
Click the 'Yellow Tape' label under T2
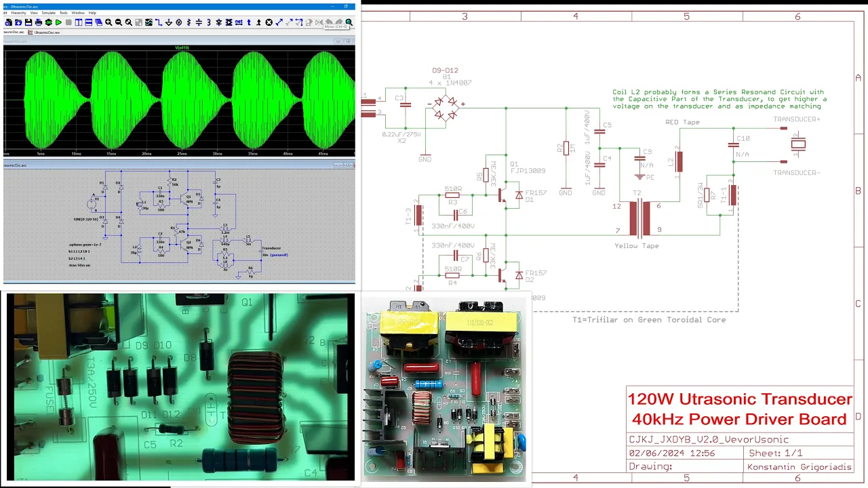pyautogui.click(x=636, y=245)
